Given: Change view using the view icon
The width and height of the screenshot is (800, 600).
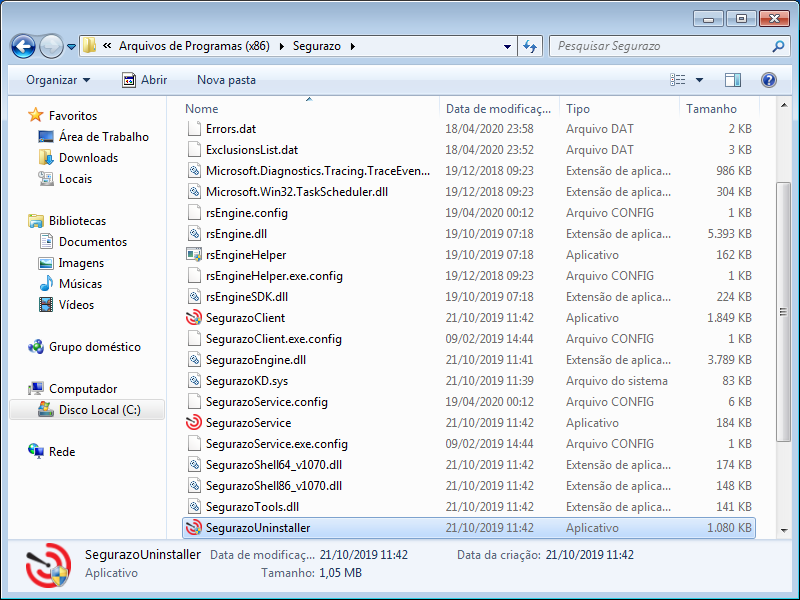Looking at the screenshot, I should [x=678, y=80].
